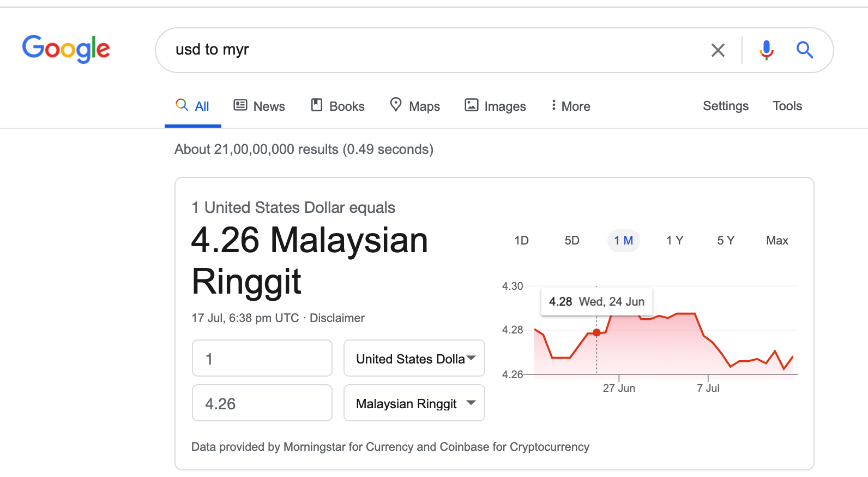Viewport: 868px width, 477px height.
Task: Select the Max chart range
Action: [x=777, y=241]
